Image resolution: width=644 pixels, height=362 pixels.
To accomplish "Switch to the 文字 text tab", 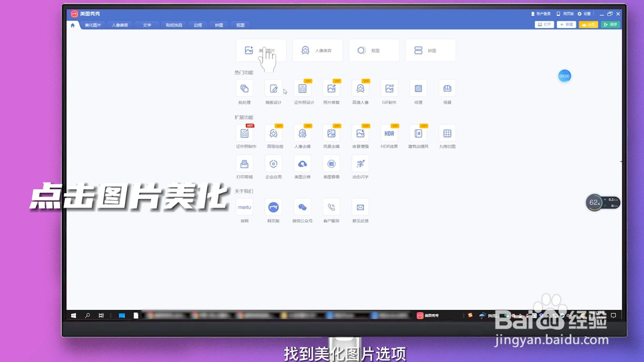I will tap(147, 25).
